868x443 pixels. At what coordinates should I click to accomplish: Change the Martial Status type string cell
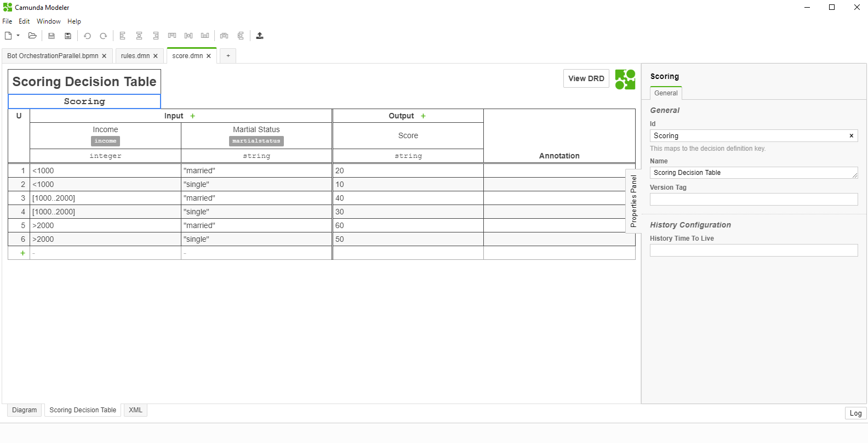[x=256, y=156]
